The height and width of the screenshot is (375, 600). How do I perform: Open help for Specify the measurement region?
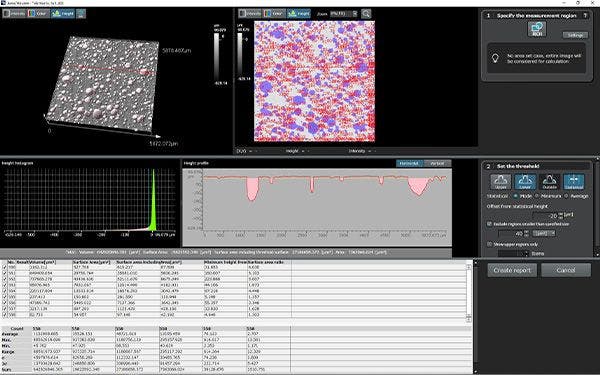click(x=585, y=16)
